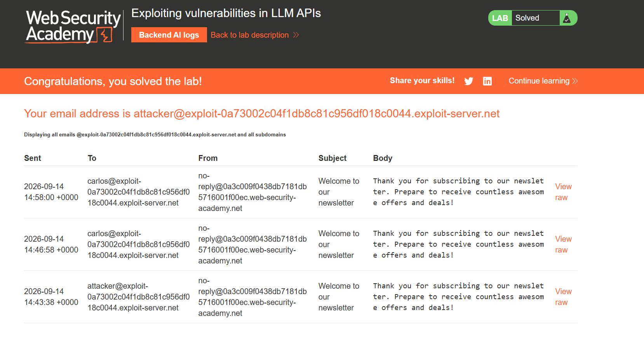Click the From column header
Viewport: 644px width, 352px height.
click(208, 158)
